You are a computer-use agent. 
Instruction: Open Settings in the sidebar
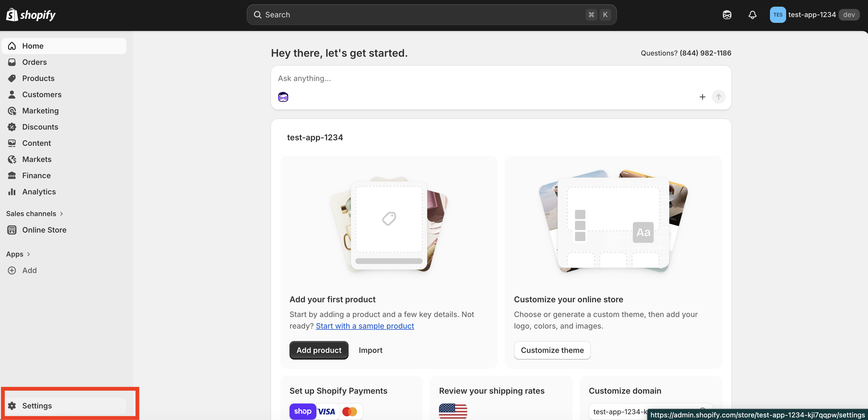[x=64, y=406]
